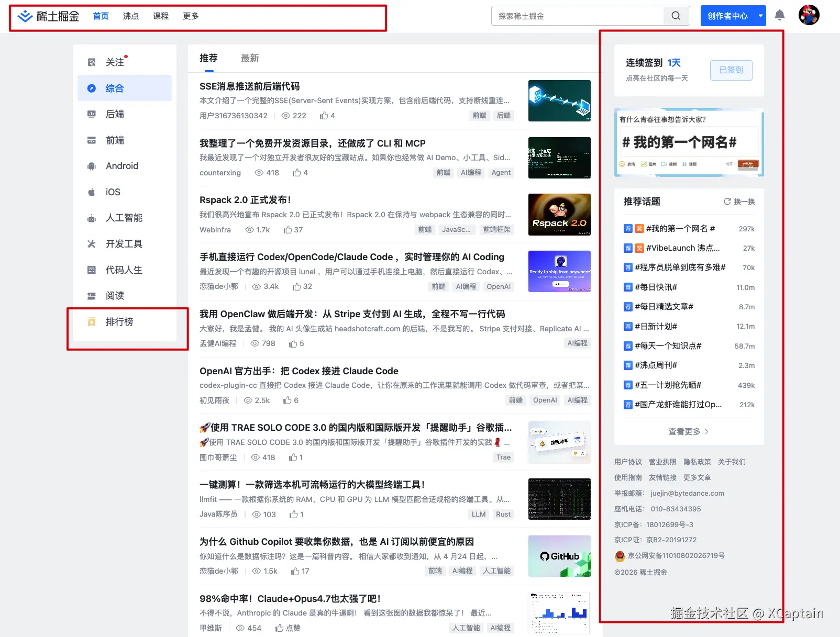This screenshot has width=840, height=637.
Task: Click the 京公网安备 police badge icon
Action: tap(620, 556)
